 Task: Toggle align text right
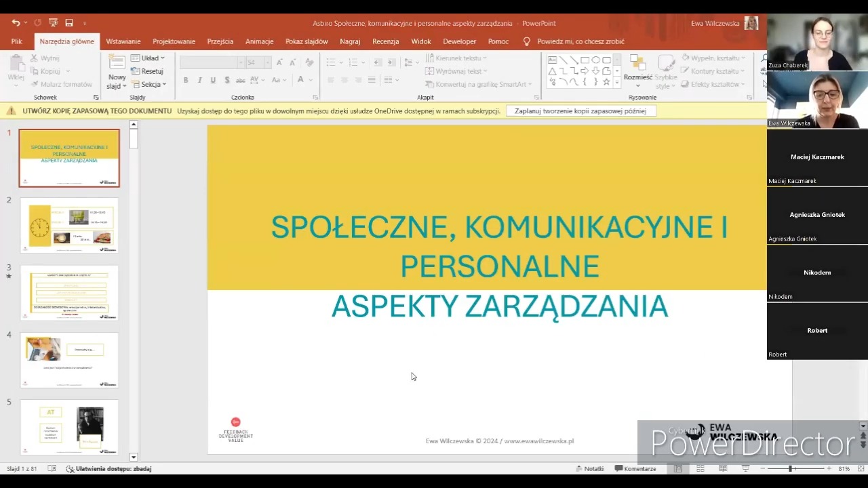[x=358, y=80]
